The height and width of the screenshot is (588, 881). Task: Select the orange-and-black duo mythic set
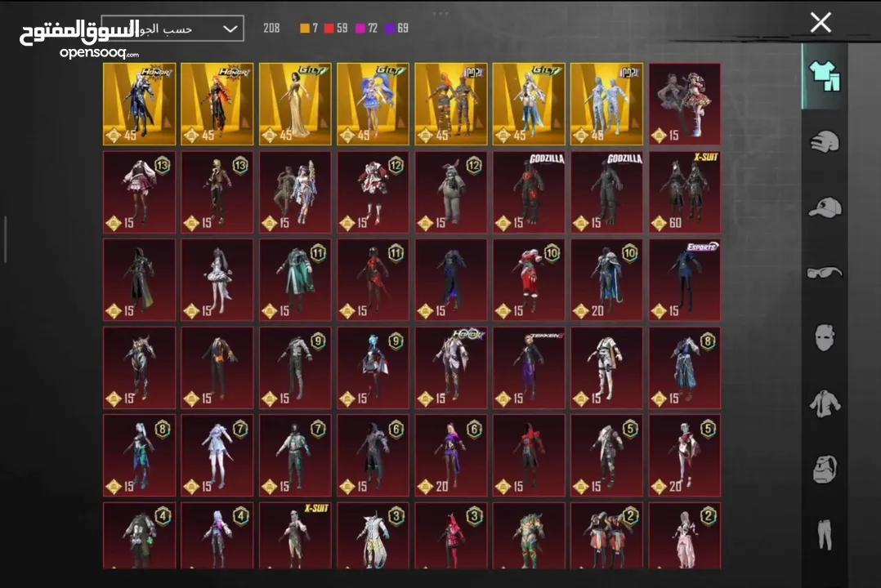click(450, 104)
